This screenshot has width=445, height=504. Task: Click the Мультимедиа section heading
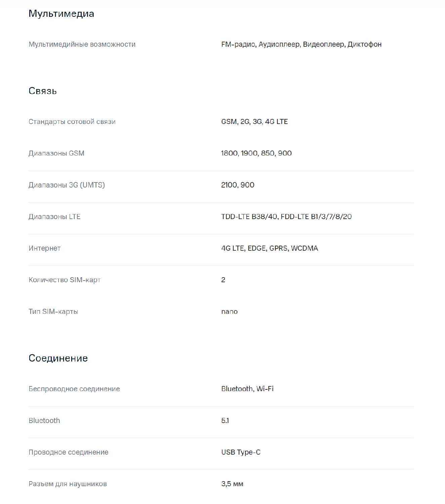[x=61, y=13]
